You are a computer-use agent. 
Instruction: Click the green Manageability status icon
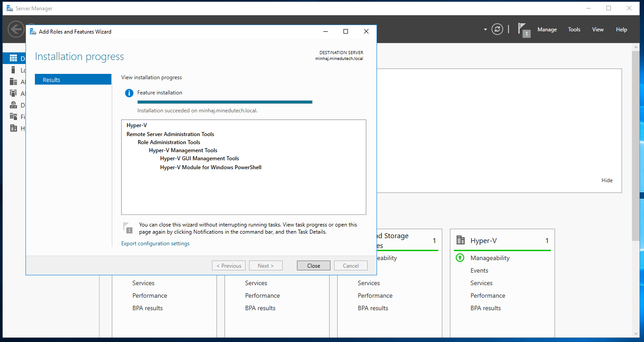[460, 258]
